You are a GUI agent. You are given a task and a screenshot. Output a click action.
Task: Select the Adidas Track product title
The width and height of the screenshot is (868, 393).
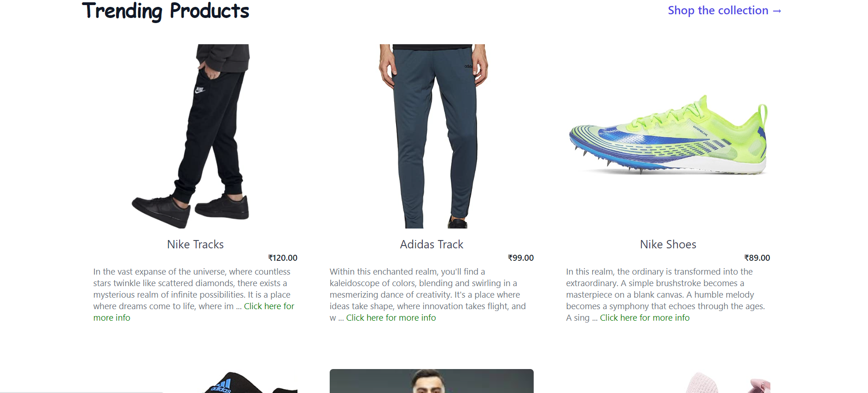pyautogui.click(x=431, y=244)
